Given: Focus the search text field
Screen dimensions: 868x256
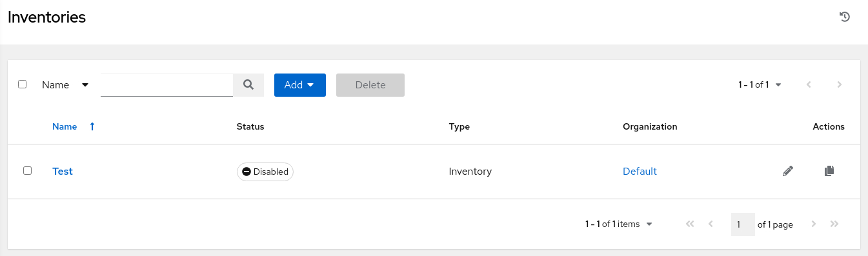Looking at the screenshot, I should point(167,84).
